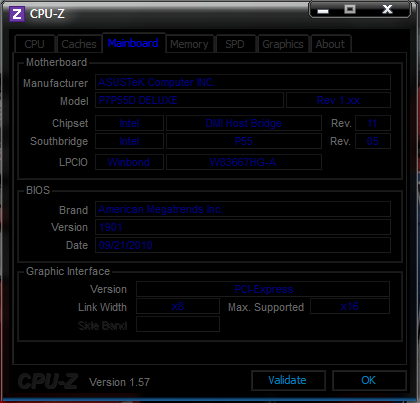Click the Link Width x8 field
This screenshot has height=403, width=420.
tap(178, 306)
